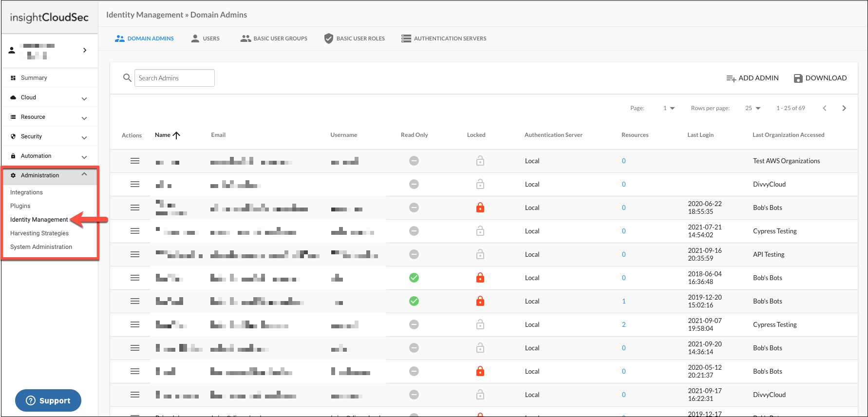Open actions menu for 2020-06-22 login row
The height and width of the screenshot is (417, 868).
(135, 208)
